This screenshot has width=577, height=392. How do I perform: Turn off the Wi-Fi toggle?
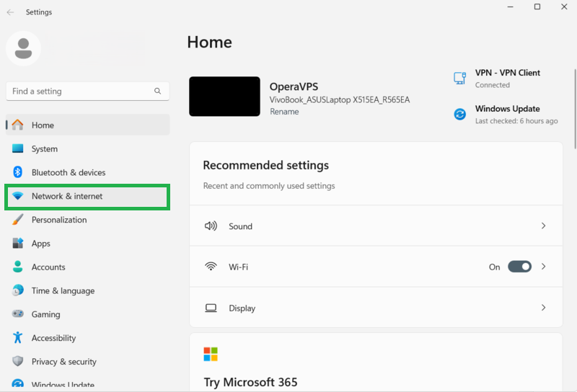pyautogui.click(x=519, y=267)
